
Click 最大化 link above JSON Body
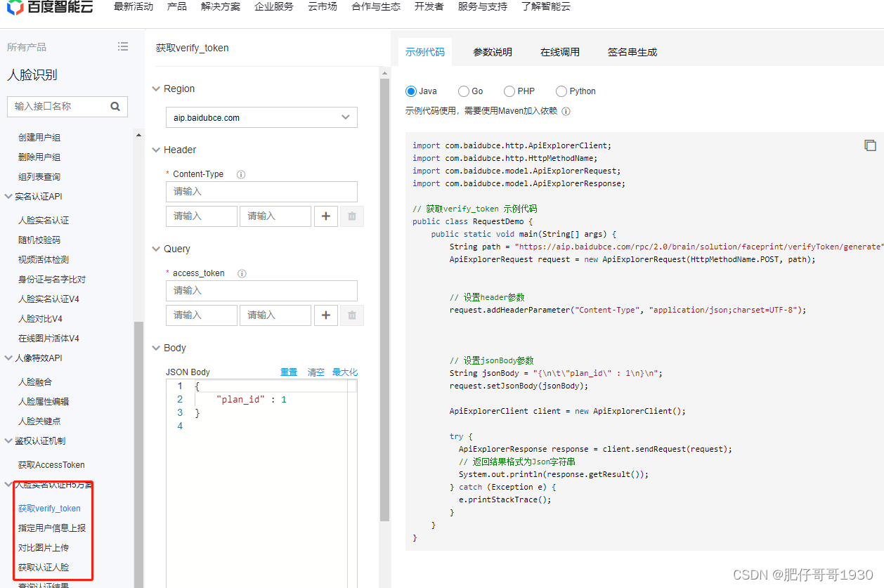[x=345, y=372]
